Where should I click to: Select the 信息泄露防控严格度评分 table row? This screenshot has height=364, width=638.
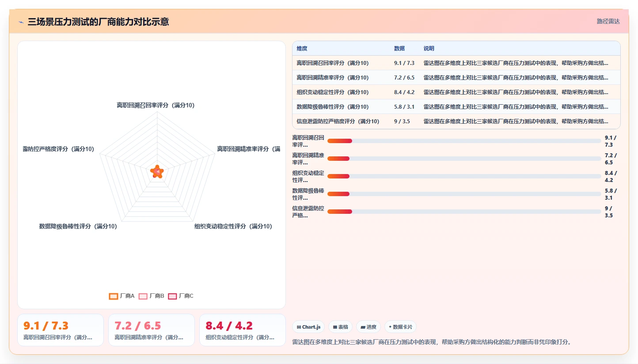(x=456, y=121)
